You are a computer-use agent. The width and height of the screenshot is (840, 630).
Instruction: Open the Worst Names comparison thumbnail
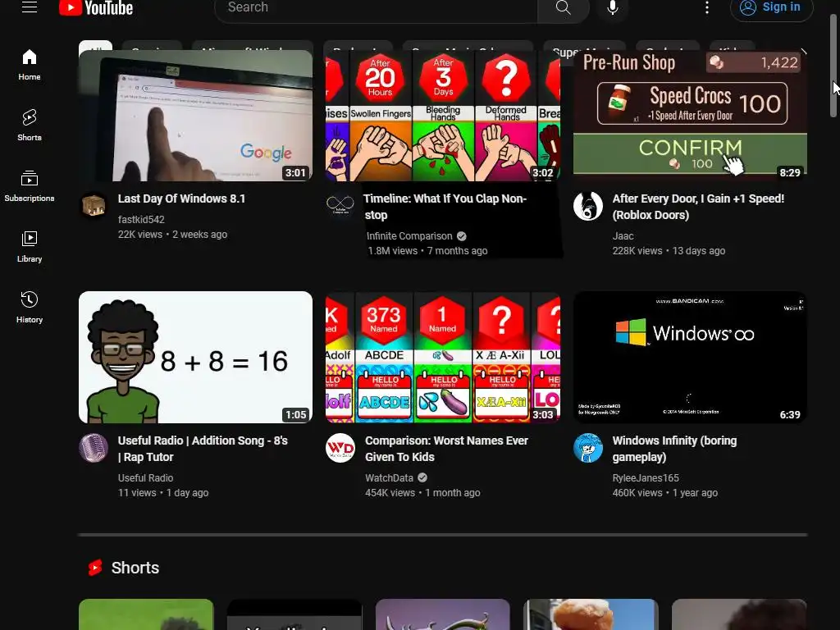pos(443,358)
